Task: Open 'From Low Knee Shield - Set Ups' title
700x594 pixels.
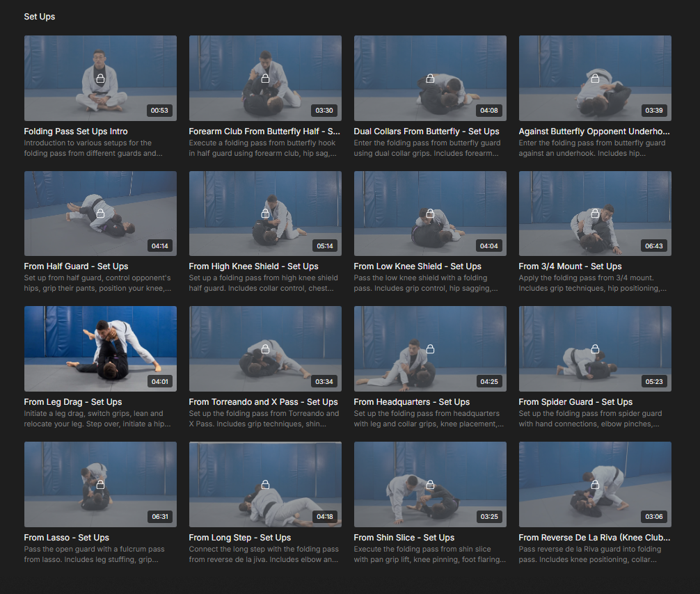Action: [x=417, y=266]
